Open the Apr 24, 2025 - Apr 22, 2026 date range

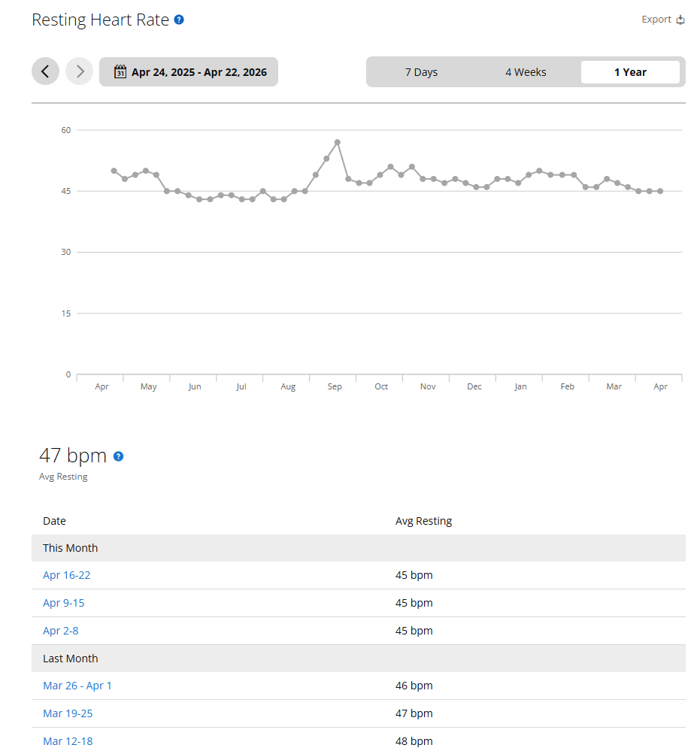(x=189, y=72)
